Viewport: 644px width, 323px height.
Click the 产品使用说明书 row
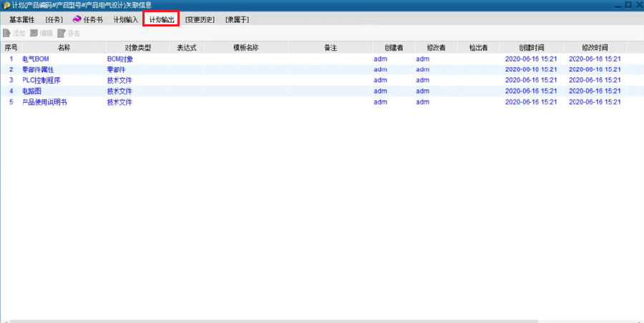pos(44,102)
